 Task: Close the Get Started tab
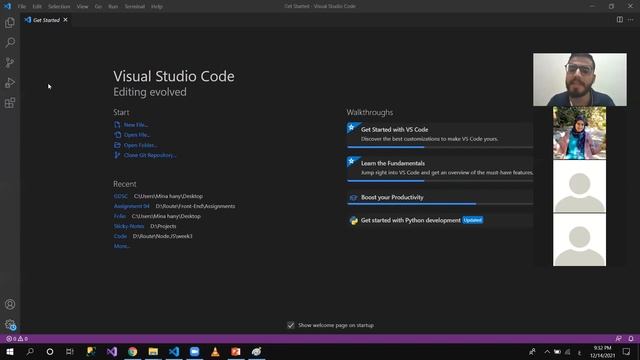pos(65,20)
